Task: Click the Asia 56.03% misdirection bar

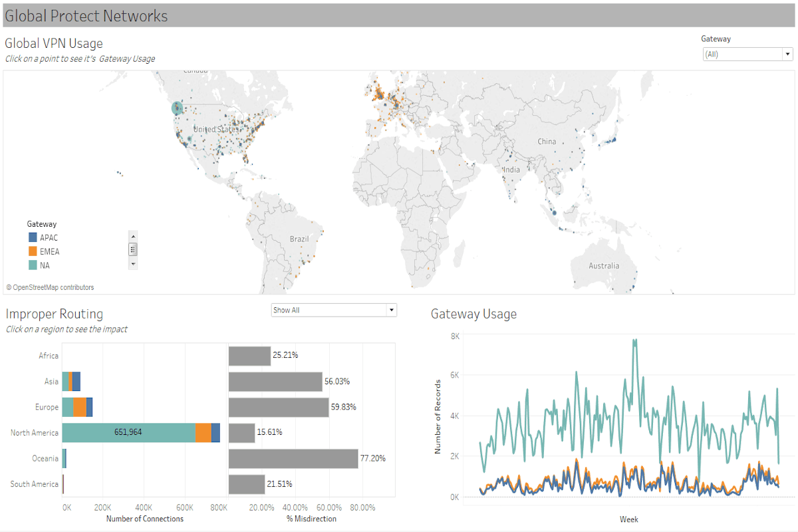Action: [275, 382]
